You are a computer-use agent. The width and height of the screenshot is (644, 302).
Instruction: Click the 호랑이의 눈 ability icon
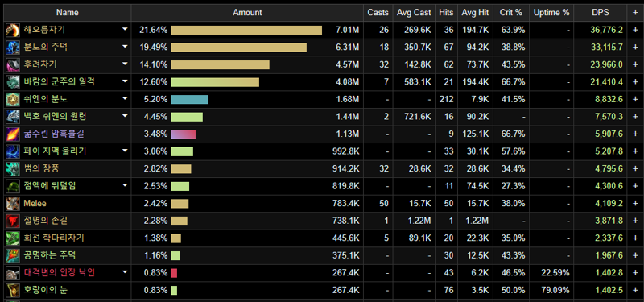click(13, 290)
